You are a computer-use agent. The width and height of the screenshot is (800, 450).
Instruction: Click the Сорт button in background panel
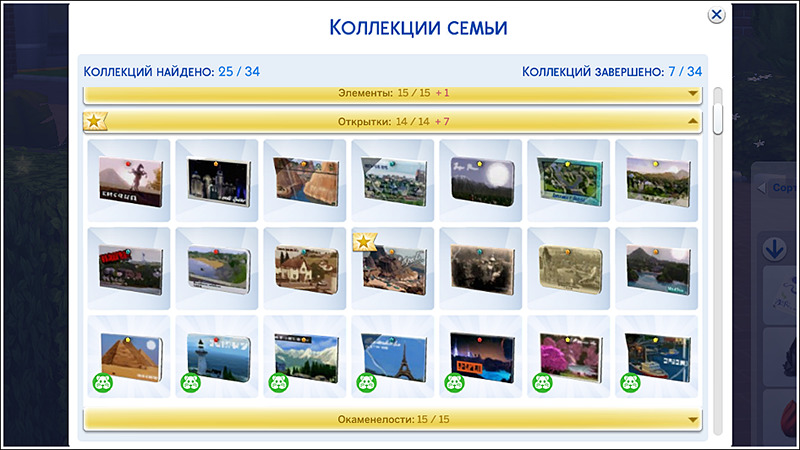pyautogui.click(x=784, y=188)
